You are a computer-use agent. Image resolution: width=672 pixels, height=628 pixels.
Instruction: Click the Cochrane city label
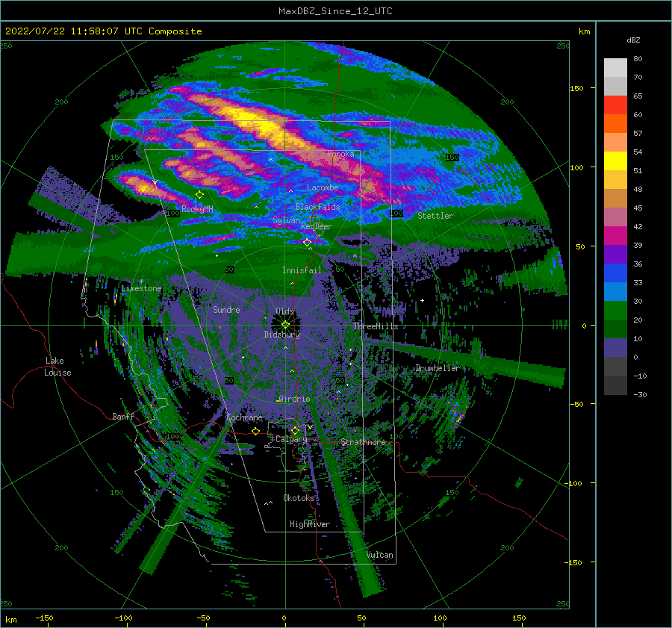coord(244,417)
